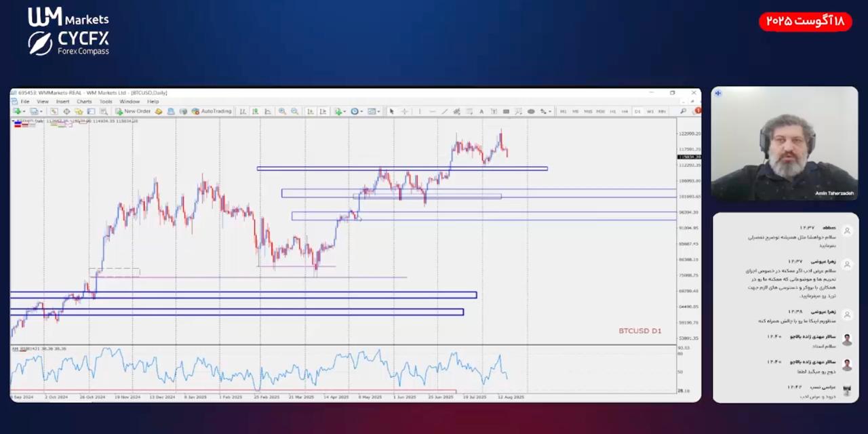This screenshot has height=434, width=868.
Task: Switch chart to W1 timeframe
Action: coord(650,111)
